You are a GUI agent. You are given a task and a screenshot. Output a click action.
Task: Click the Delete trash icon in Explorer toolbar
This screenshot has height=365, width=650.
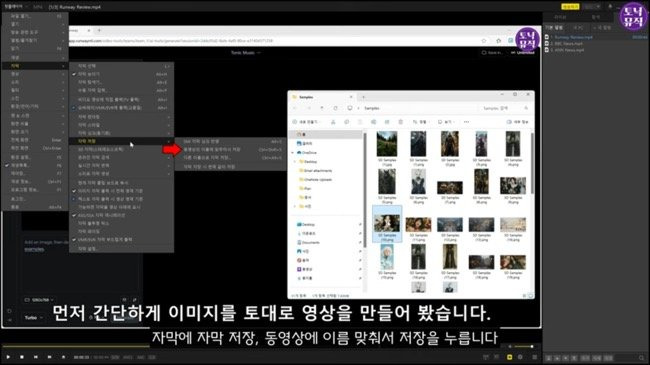[400, 122]
